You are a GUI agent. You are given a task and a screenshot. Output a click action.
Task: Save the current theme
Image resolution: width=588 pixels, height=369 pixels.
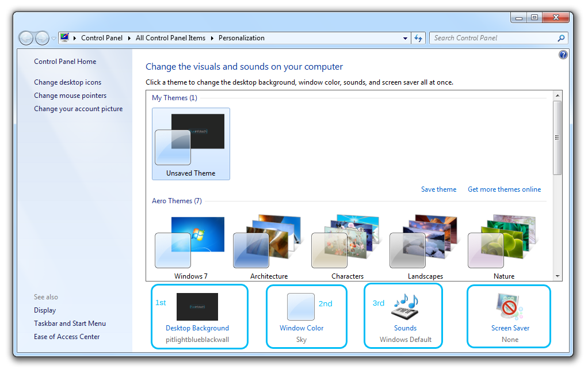pyautogui.click(x=438, y=189)
